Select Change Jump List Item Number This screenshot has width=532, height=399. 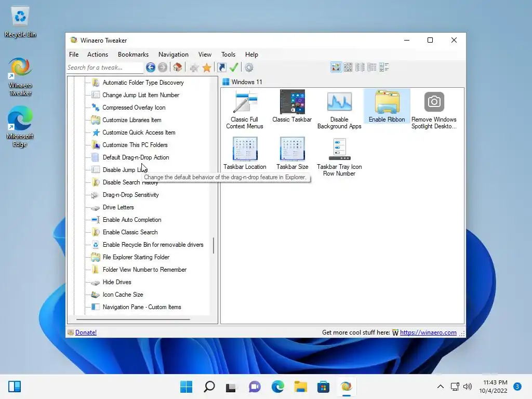[x=141, y=95]
